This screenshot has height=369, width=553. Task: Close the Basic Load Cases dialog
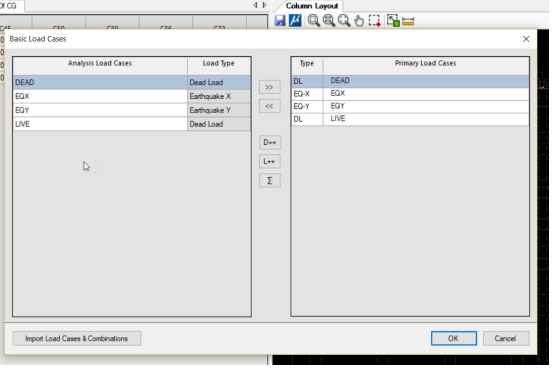click(x=526, y=39)
